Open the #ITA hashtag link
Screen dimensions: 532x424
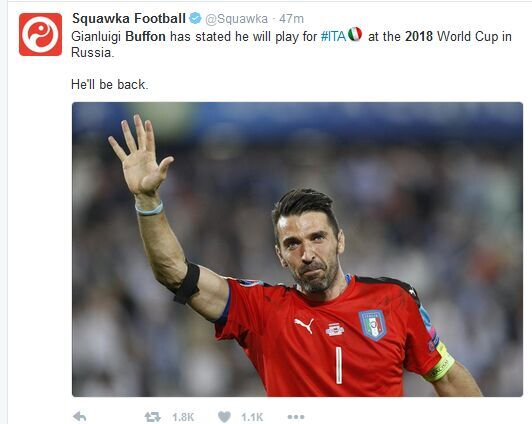coord(334,36)
